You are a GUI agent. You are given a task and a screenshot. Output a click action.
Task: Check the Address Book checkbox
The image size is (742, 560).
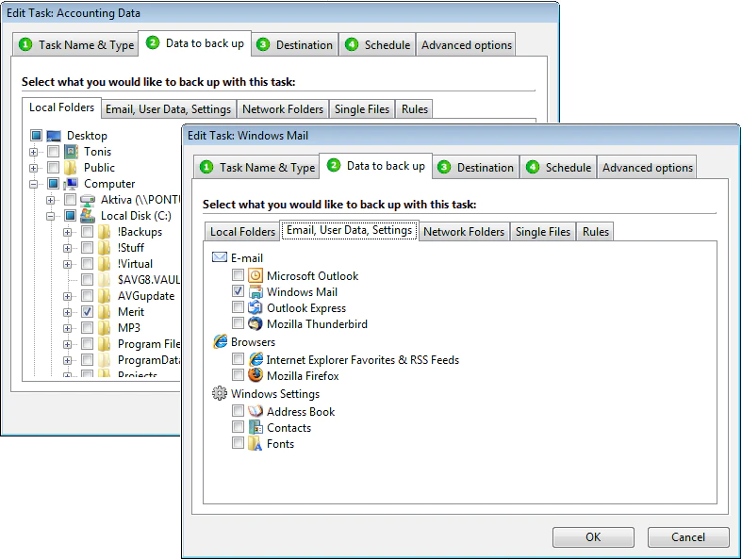tap(238, 411)
